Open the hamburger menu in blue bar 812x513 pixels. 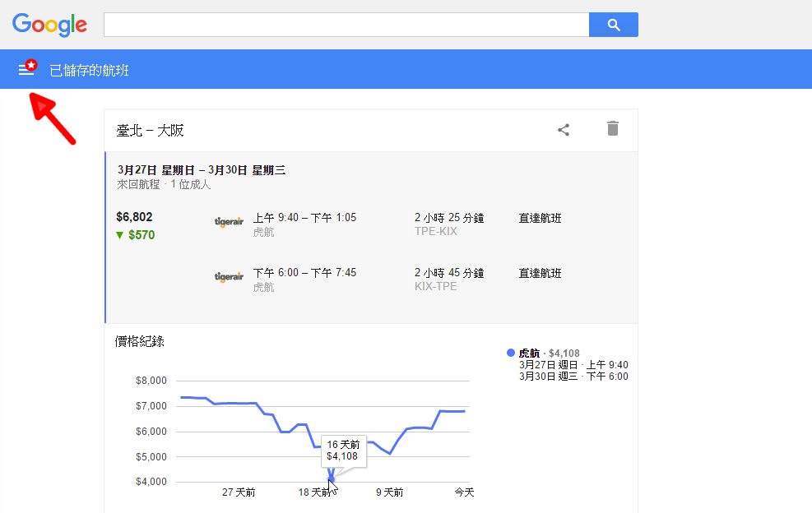coord(26,71)
